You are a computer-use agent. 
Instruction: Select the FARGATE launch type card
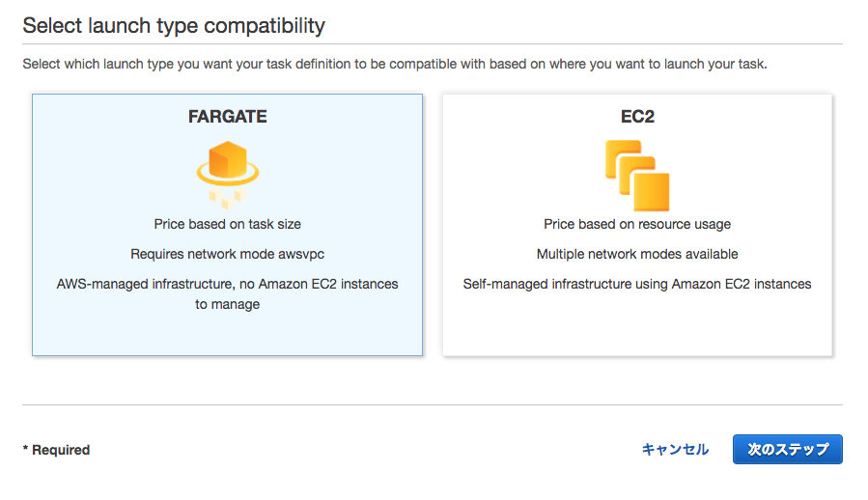pos(227,225)
